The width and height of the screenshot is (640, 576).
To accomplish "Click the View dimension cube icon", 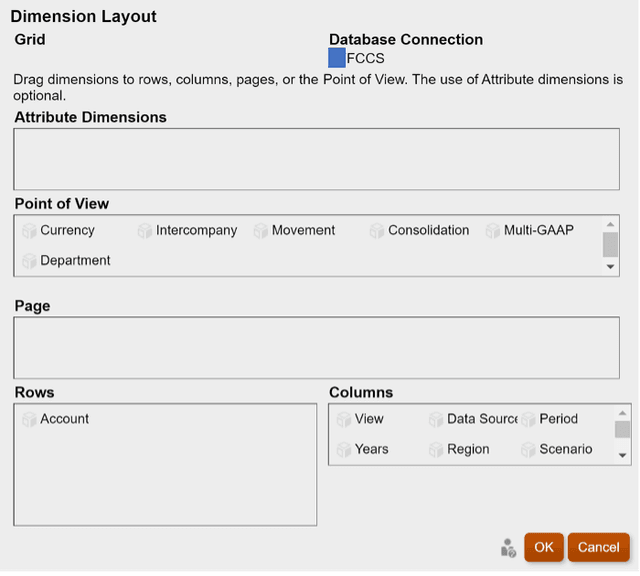I will click(344, 419).
